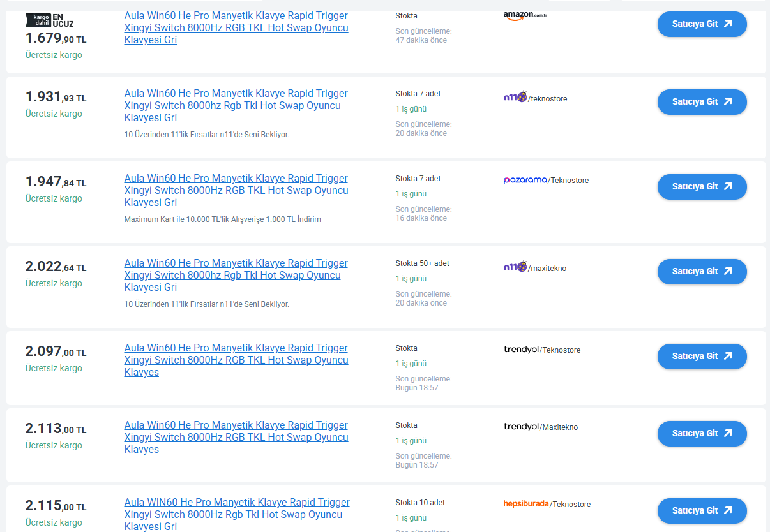The height and width of the screenshot is (532, 770).
Task: Click the arrow icon on amazon's Satıcıya Git
Action: [x=728, y=24]
